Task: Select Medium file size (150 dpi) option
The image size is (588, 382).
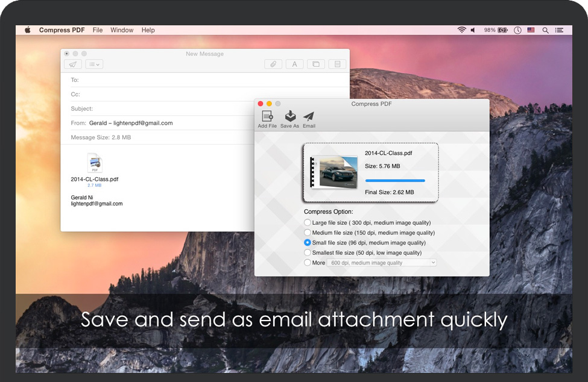Action: [x=308, y=233]
